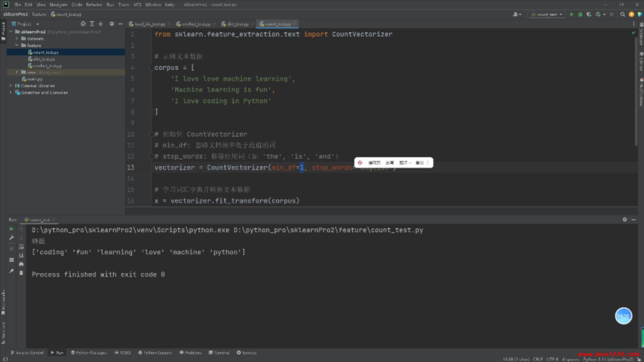Open main.py in the project tree

click(35, 79)
